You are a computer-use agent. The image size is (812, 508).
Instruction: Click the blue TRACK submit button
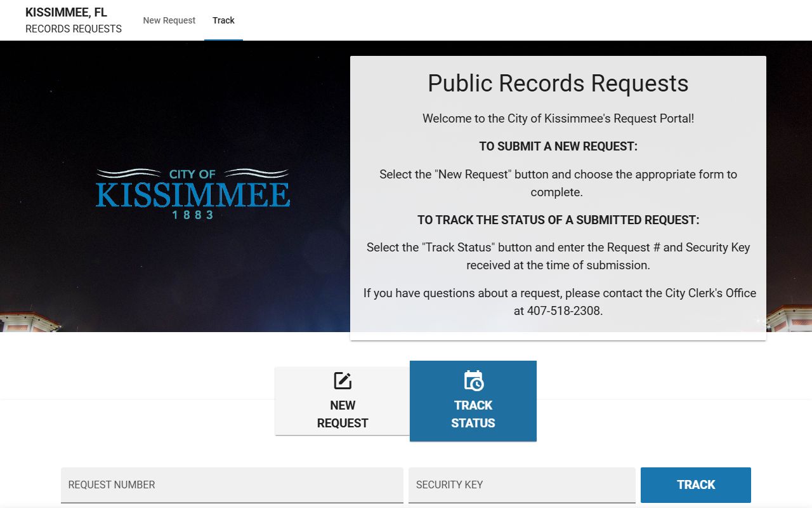point(696,485)
